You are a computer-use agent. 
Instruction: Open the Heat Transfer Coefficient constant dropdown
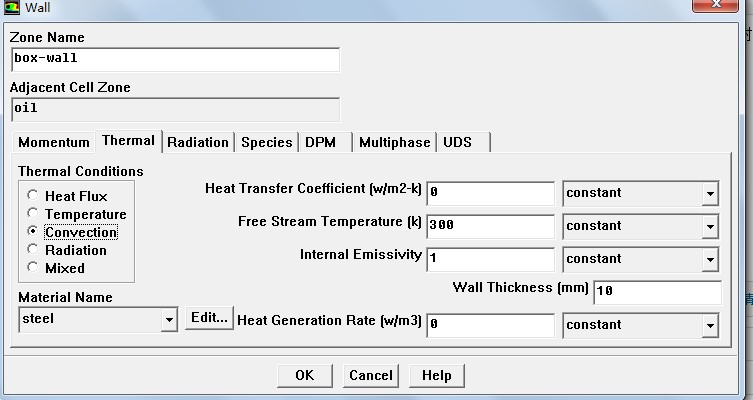pyautogui.click(x=710, y=193)
